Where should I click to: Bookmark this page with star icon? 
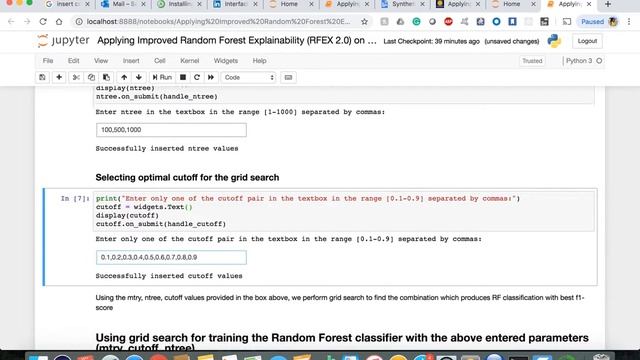364,22
